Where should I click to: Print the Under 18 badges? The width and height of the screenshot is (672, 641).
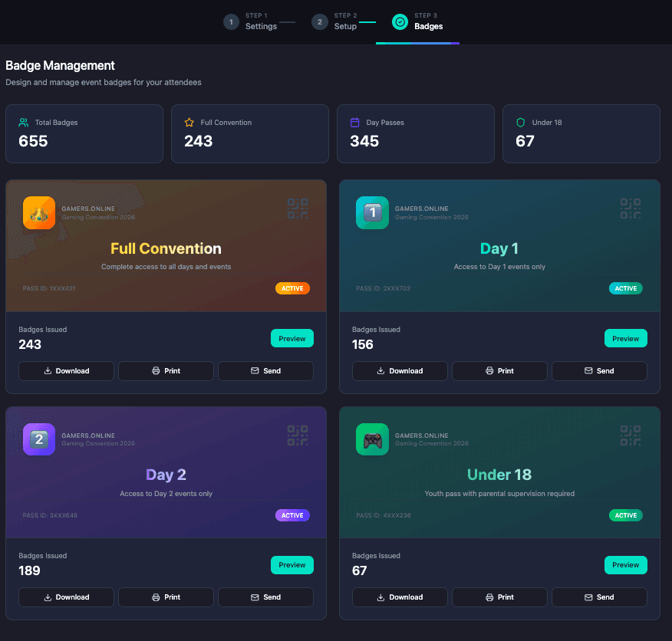click(x=499, y=597)
